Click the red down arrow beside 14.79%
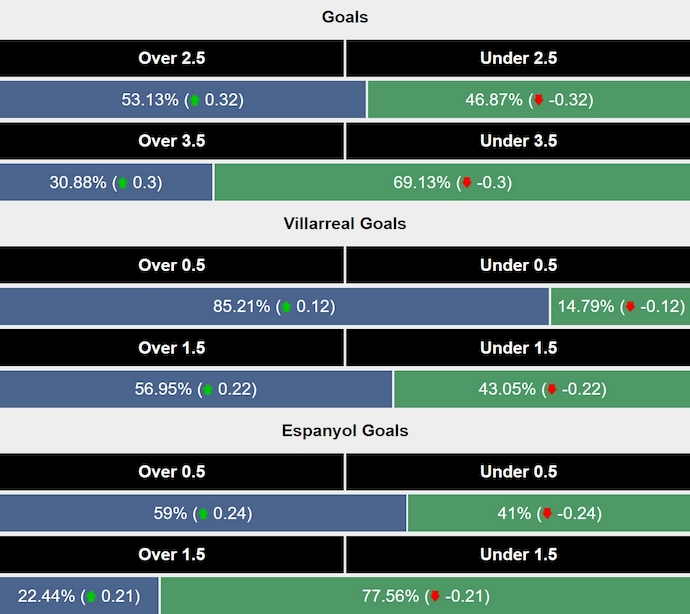 630,307
